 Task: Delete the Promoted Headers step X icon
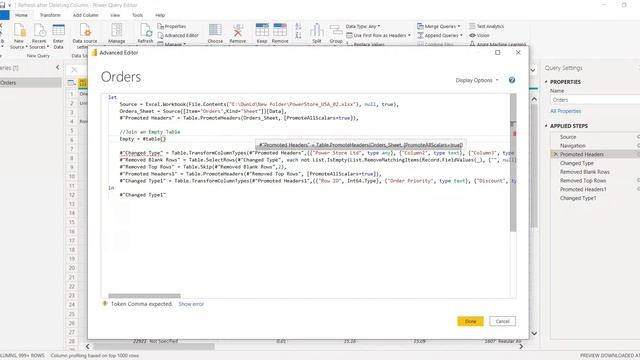[x=555, y=154]
